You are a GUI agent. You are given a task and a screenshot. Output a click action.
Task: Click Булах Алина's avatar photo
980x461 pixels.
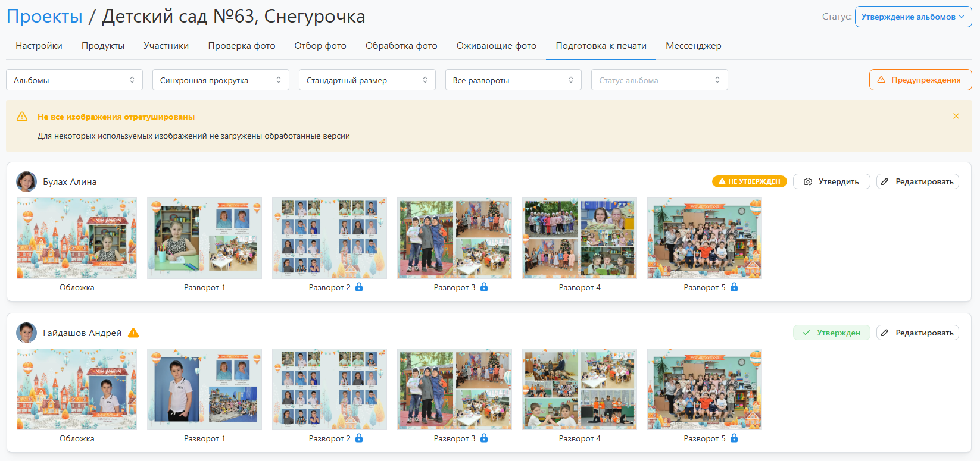[26, 182]
